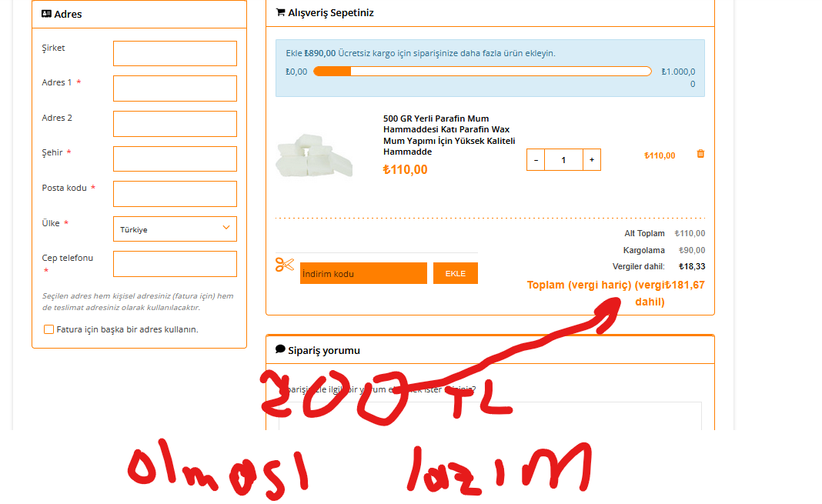The height and width of the screenshot is (504, 822).
Task: Click into the Adres 2 field
Action: coord(175,124)
